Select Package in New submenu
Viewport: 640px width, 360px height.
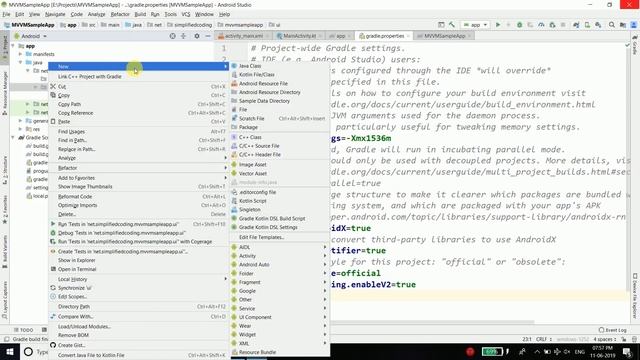(280, 127)
